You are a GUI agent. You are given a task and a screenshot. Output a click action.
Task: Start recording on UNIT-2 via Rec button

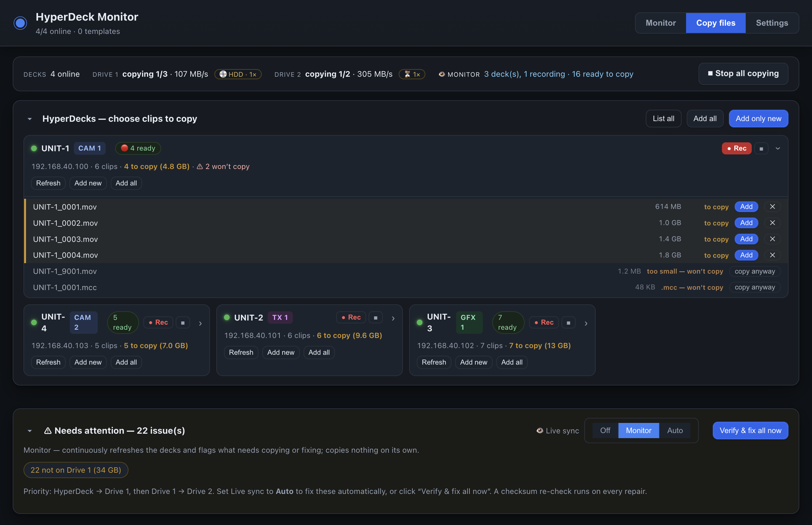[351, 317]
